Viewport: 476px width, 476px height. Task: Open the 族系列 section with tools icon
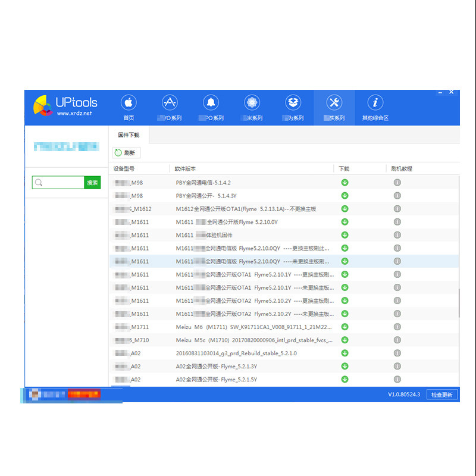[334, 108]
